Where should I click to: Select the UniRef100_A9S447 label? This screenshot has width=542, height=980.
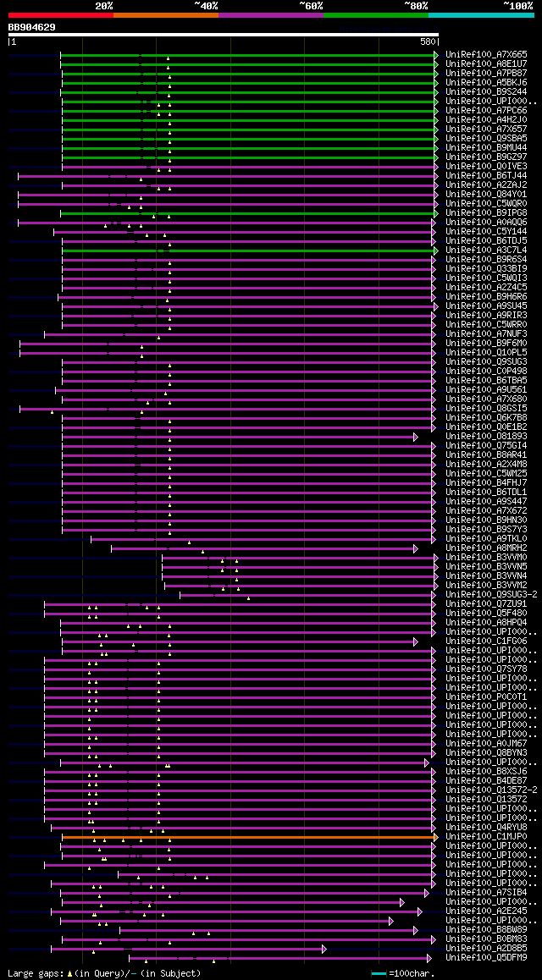(x=486, y=502)
